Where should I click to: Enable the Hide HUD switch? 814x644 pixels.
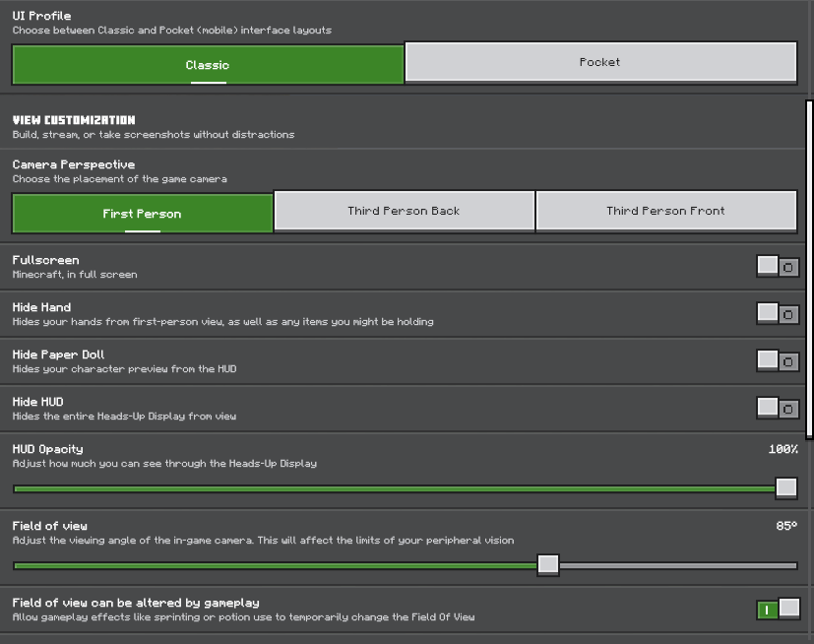pos(778,409)
